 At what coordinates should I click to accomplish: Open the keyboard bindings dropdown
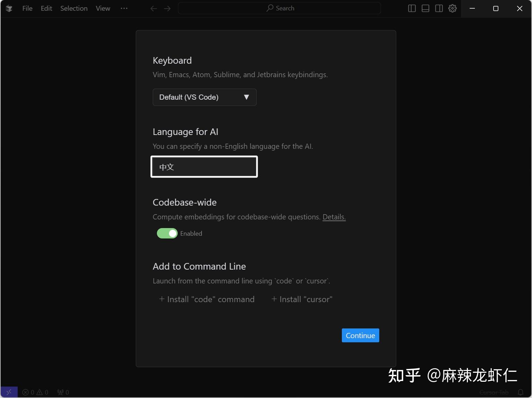[x=204, y=97]
